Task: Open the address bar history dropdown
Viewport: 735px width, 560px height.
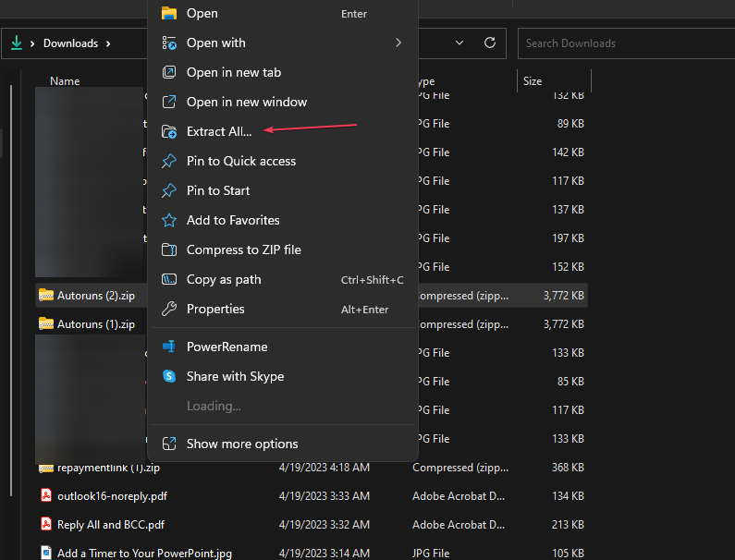Action: 459,43
